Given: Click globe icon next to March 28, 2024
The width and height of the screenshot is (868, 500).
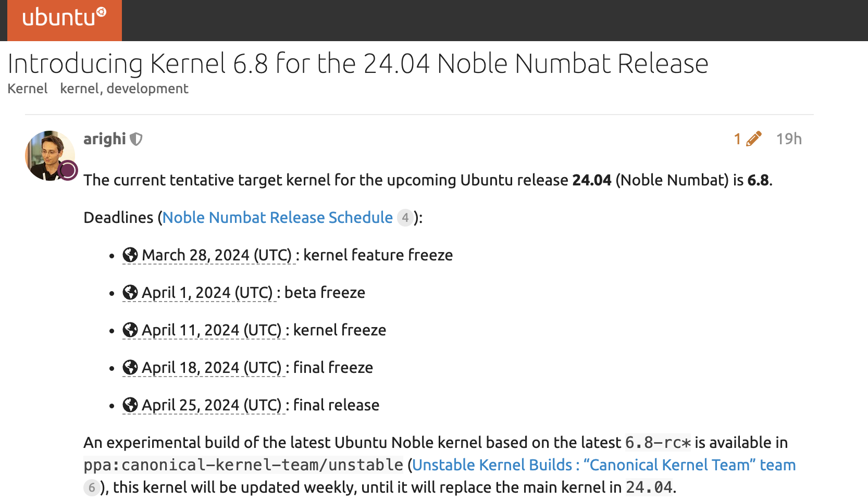Looking at the screenshot, I should [x=130, y=255].
